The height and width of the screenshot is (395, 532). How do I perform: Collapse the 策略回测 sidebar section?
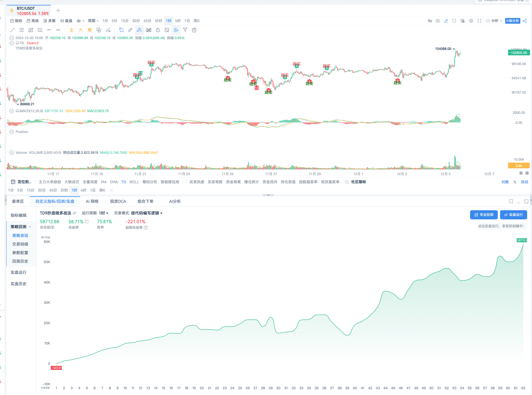pyautogui.click(x=30, y=227)
